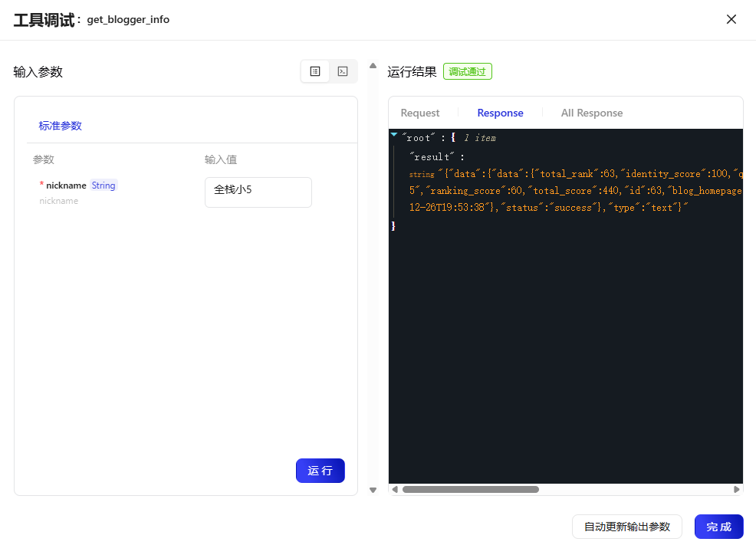Image resolution: width=756 pixels, height=545 pixels.
Task: Click the 运行 run button
Action: 320,471
